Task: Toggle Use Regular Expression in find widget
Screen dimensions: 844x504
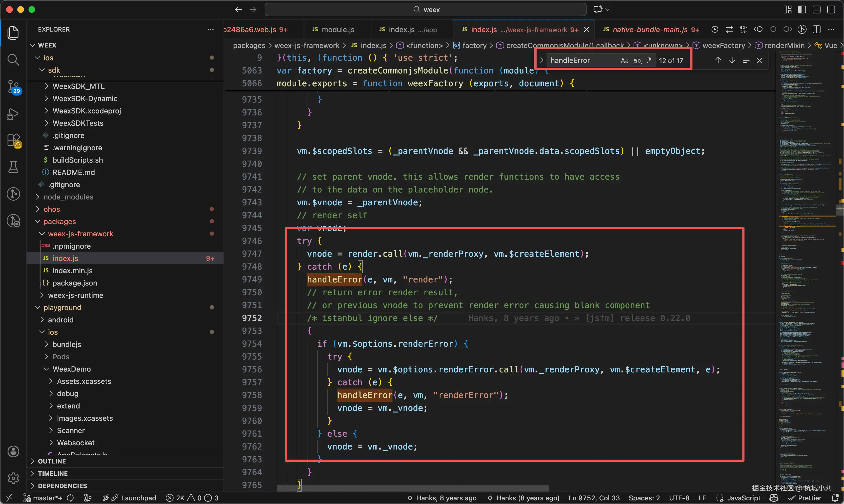Action: click(x=649, y=60)
